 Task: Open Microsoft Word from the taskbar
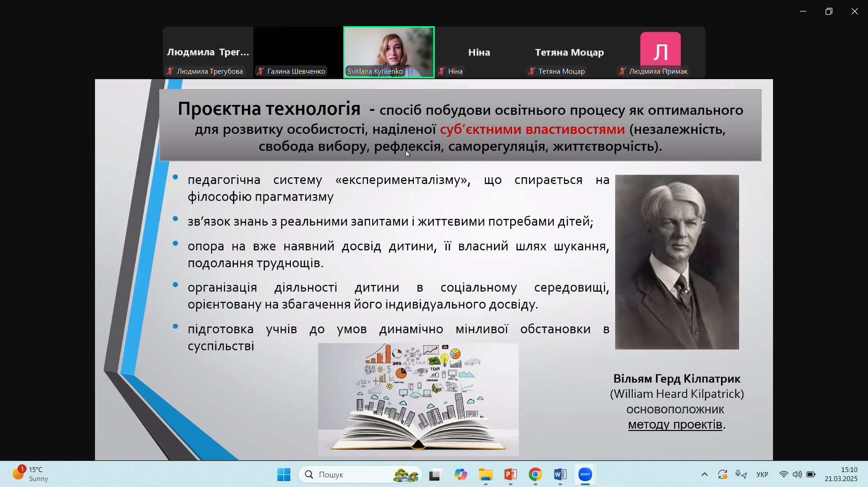(x=560, y=474)
